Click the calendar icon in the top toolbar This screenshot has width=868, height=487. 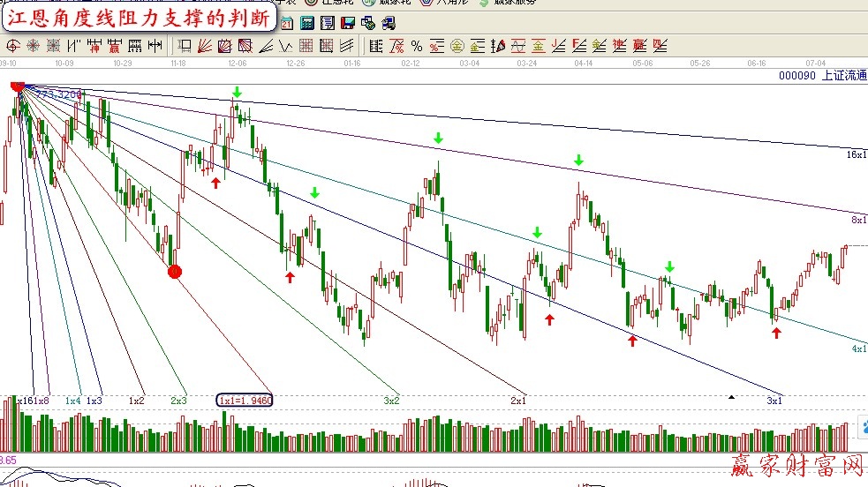tap(287, 24)
